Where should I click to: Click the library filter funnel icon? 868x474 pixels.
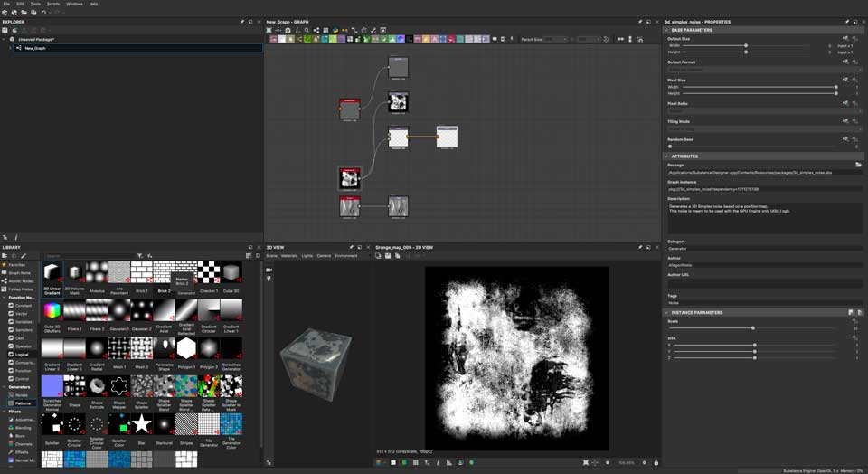(x=138, y=256)
